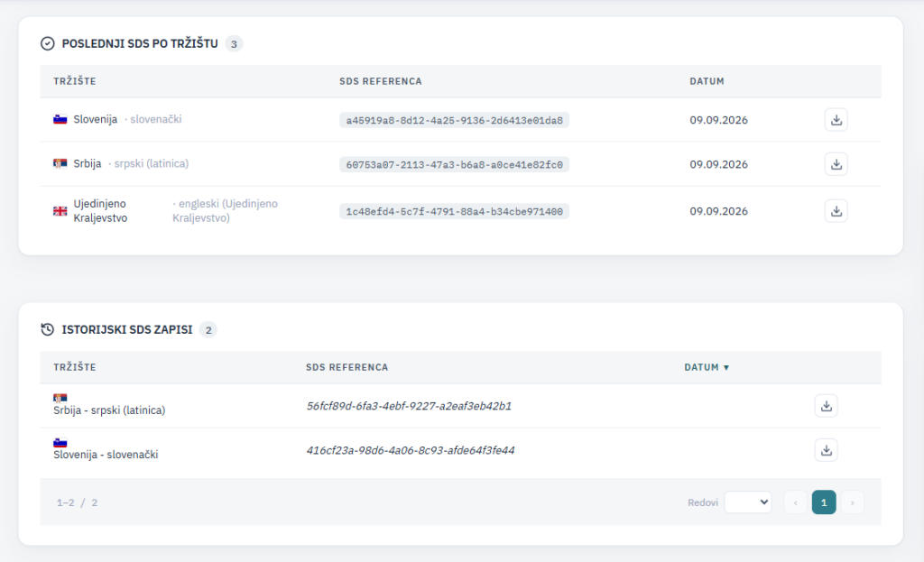Select historical reference 416cf23a-98d6-4a06-8c93-afde64f3fe44
Screen dimensions: 924x562
(x=411, y=450)
